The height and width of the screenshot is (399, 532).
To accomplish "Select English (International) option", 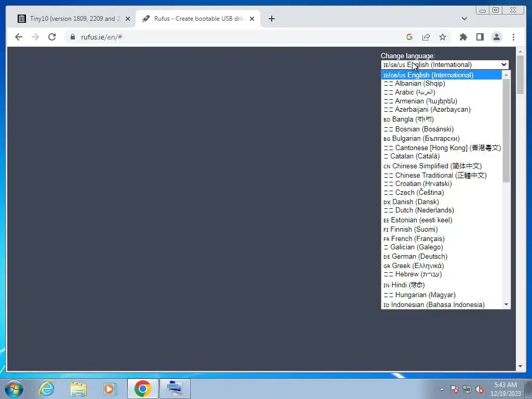I will tap(441, 75).
